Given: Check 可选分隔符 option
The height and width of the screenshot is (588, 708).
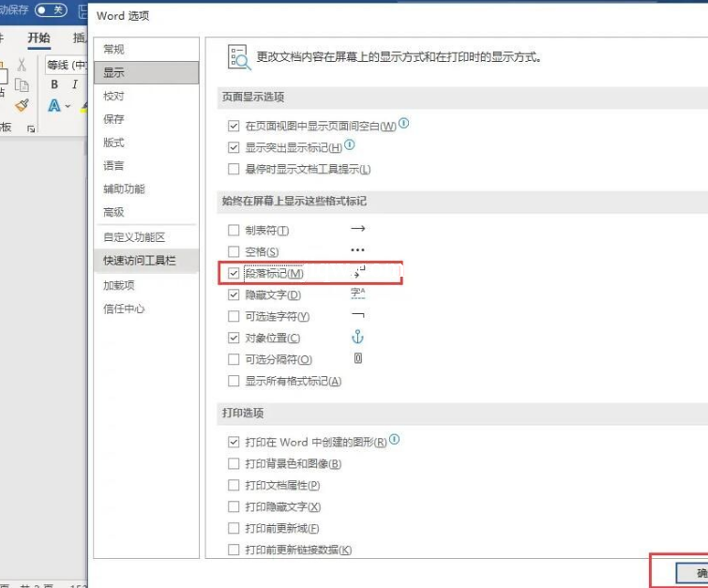Looking at the screenshot, I should pyautogui.click(x=233, y=359).
